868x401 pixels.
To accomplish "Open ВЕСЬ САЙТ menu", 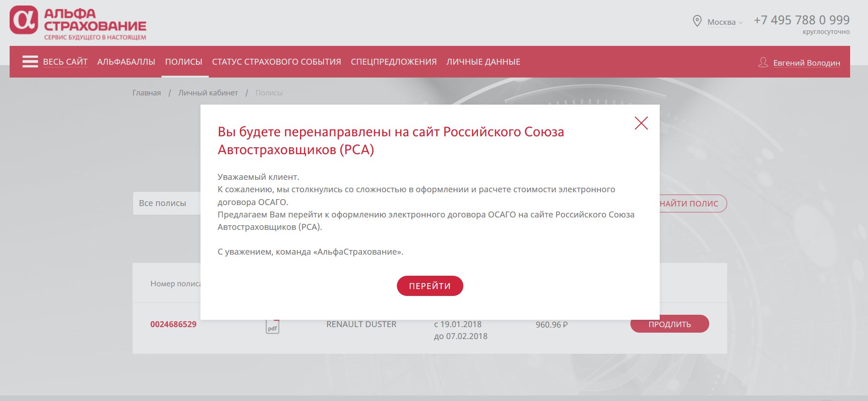I will tap(65, 62).
